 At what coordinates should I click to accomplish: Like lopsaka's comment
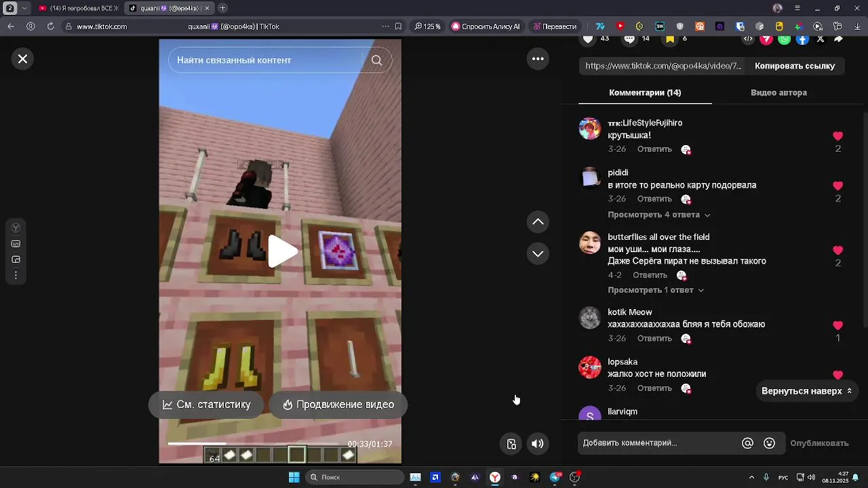coord(837,375)
